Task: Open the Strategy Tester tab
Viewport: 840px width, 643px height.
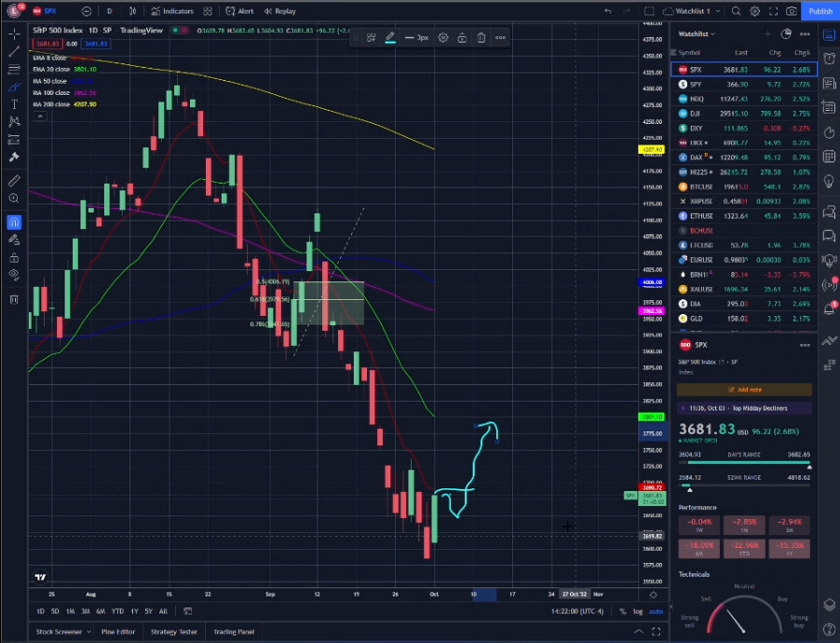Action: click(x=174, y=631)
